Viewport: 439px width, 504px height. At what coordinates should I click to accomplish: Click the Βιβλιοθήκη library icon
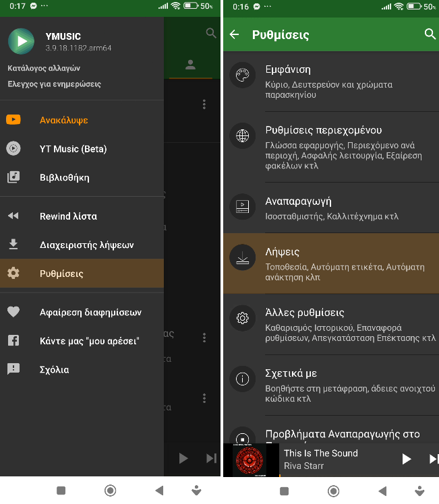(13, 177)
